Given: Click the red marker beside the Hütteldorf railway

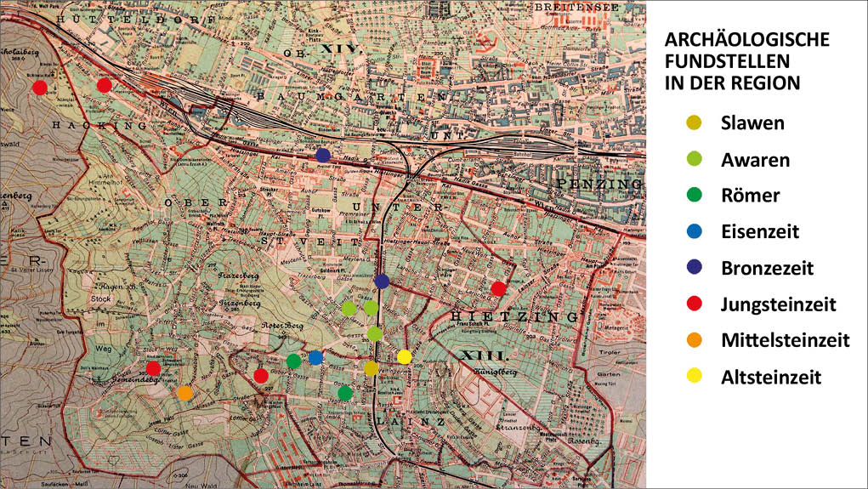Looking at the screenshot, I should click(104, 85).
